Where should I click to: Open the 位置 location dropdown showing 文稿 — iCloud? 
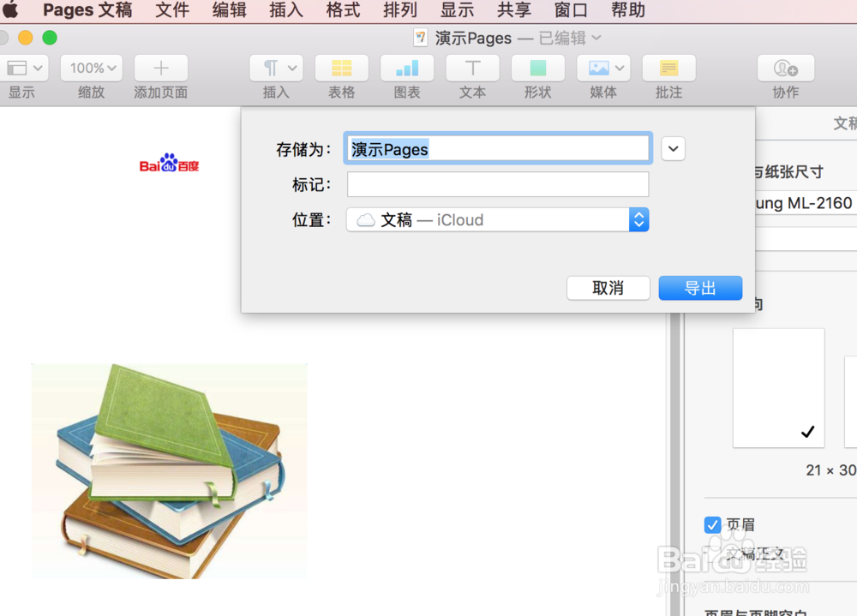tap(497, 219)
